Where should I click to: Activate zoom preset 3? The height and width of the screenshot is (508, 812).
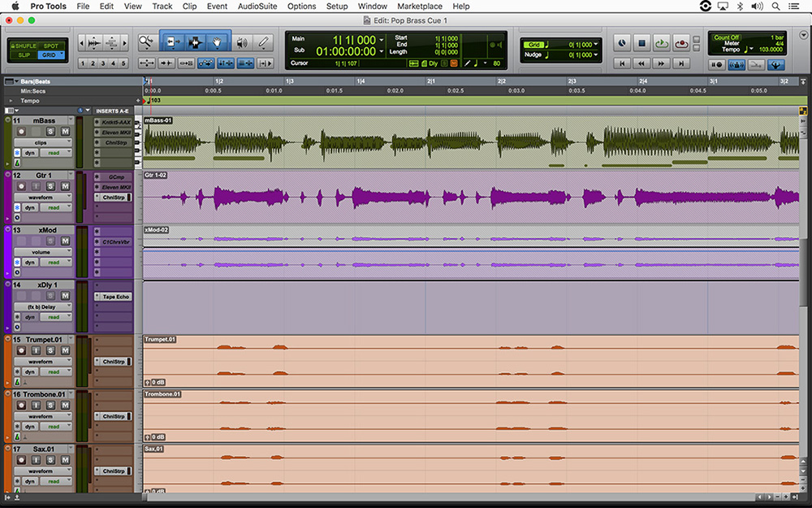click(102, 63)
